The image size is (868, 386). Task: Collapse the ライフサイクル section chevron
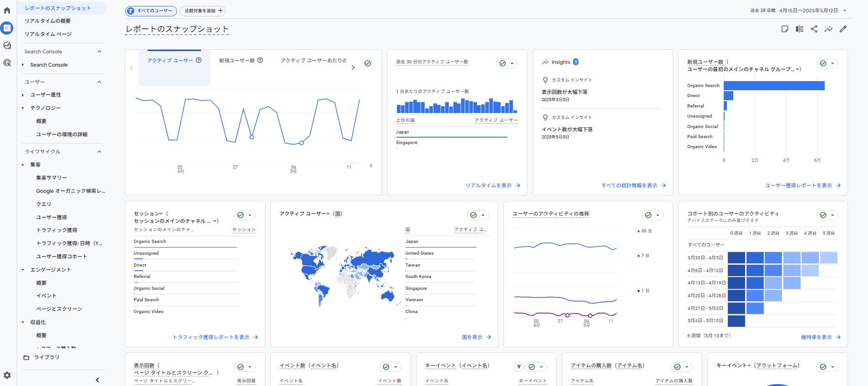click(99, 152)
